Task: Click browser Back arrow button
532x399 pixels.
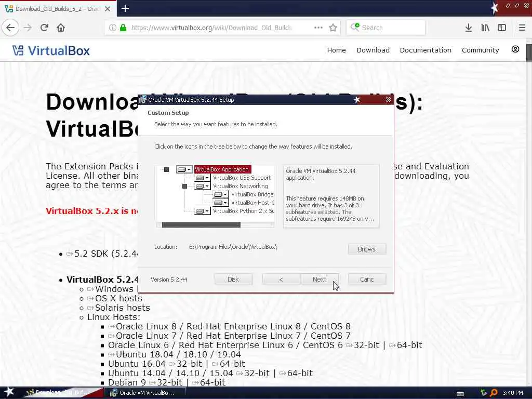Action: (x=10, y=28)
